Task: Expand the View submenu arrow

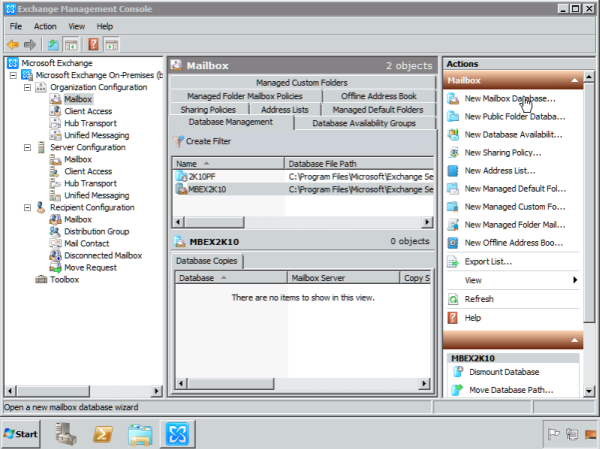Action: click(575, 280)
